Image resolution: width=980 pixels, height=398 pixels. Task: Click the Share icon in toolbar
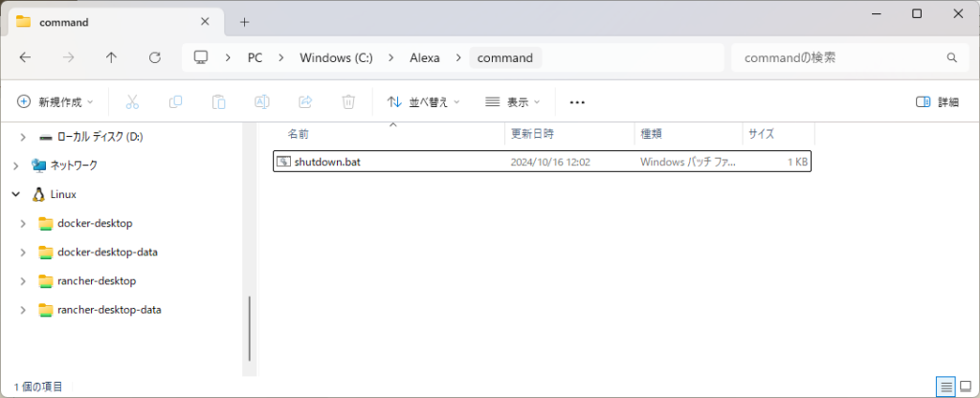[306, 101]
